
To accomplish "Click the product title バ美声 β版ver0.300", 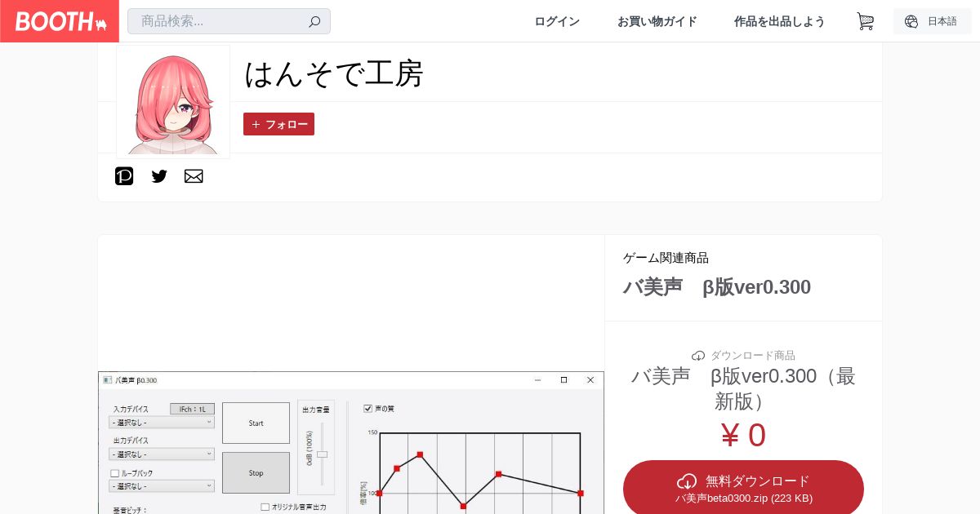I will 716,287.
